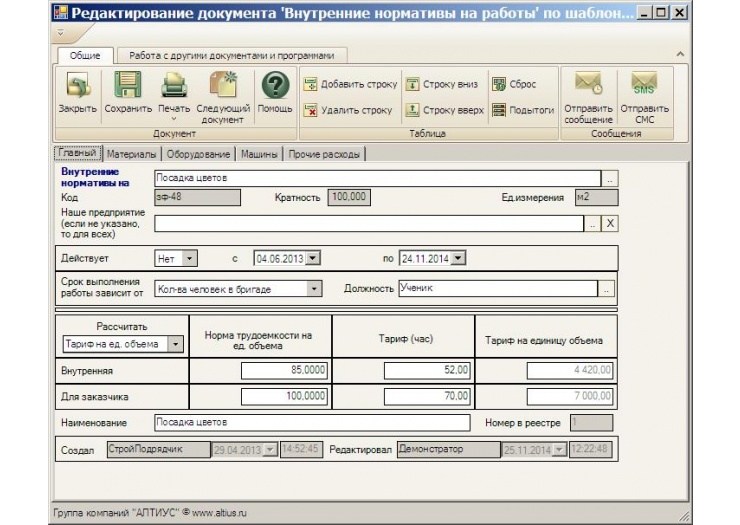Viewport: 740px width, 525px height.
Task: Click the application icon in title bar
Action: 60,12
